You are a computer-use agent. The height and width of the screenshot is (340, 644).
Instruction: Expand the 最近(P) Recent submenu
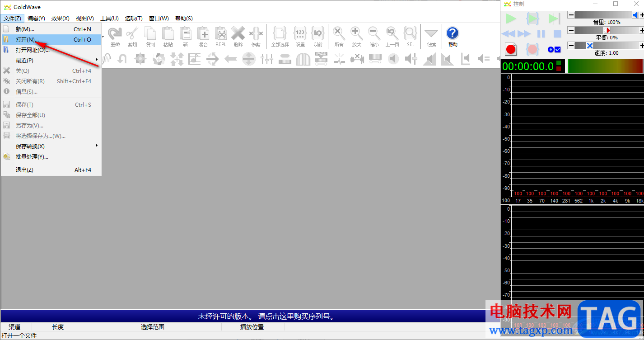[x=51, y=60]
